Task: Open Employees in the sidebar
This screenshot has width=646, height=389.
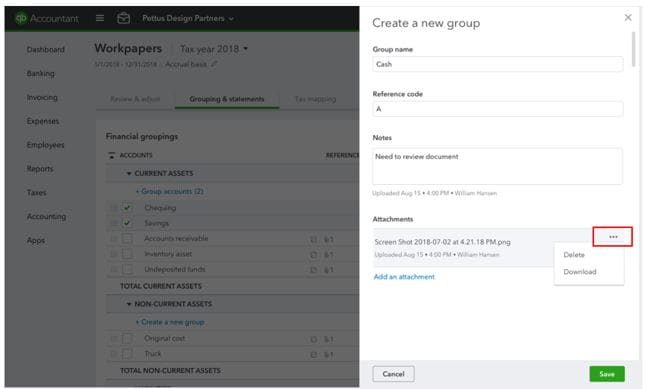Action: pos(45,145)
